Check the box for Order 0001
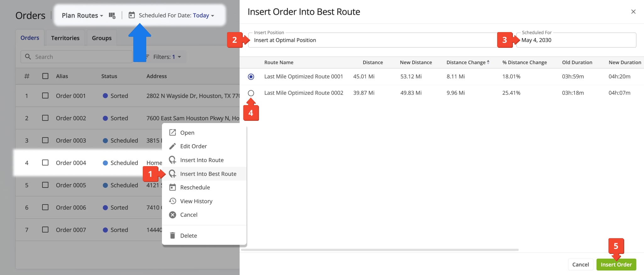Image resolution: width=644 pixels, height=275 pixels. tap(45, 95)
